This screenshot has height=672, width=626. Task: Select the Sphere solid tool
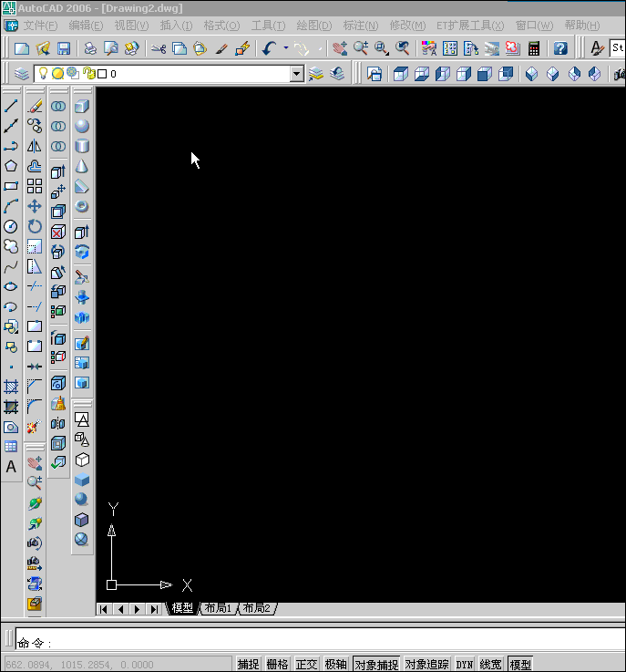click(x=82, y=126)
